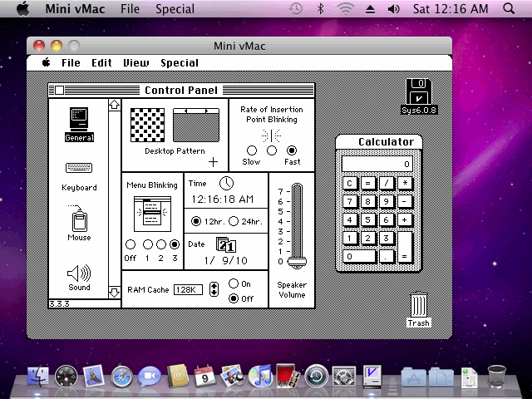This screenshot has width=532, height=399.
Task: Open the Sound settings icon
Action: pyautogui.click(x=79, y=273)
